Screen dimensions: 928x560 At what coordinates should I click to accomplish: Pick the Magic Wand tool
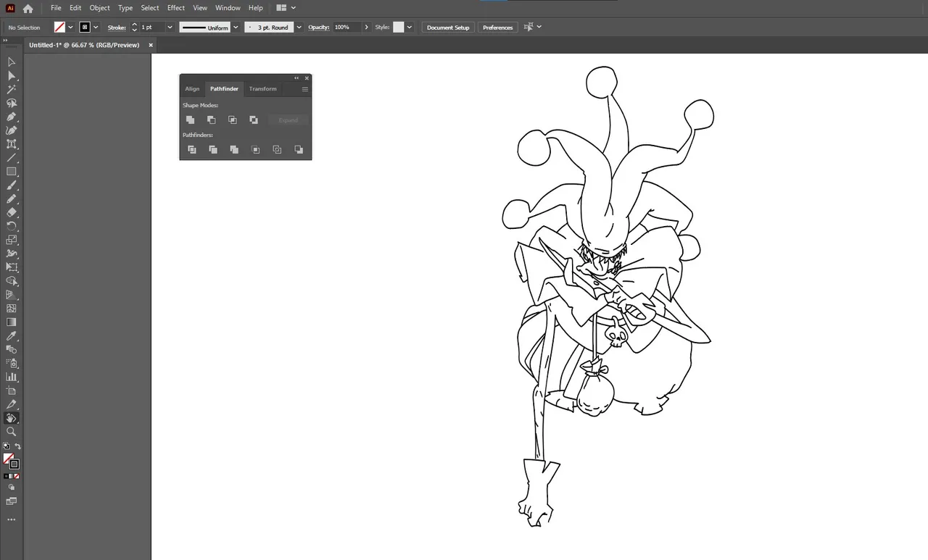click(x=12, y=90)
